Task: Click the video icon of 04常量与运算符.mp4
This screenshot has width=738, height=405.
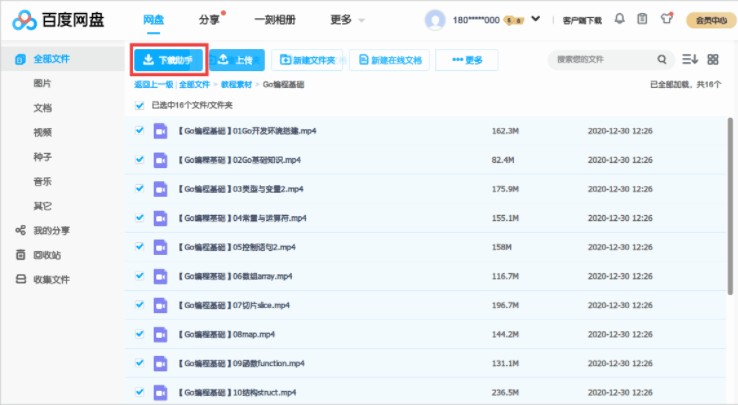Action: (160, 218)
